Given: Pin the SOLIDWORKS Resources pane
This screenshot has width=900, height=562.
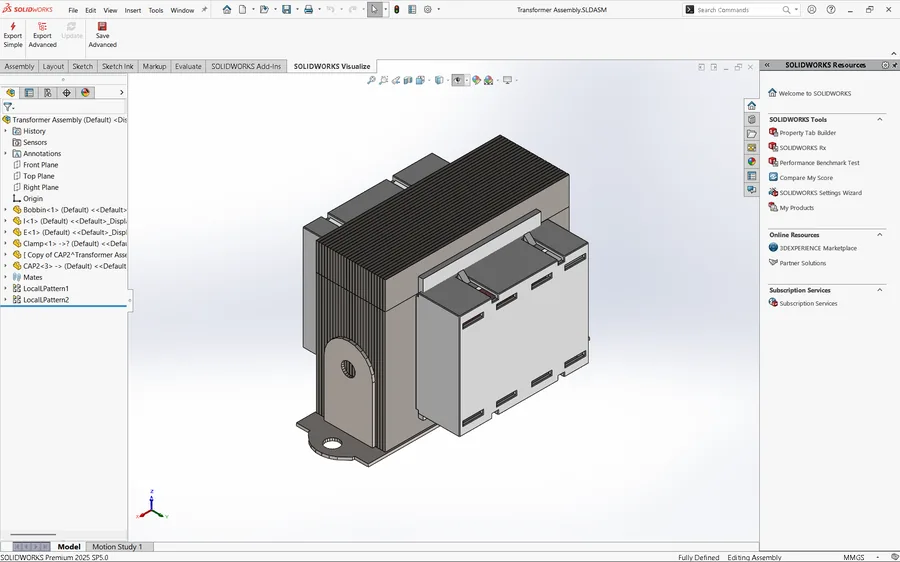Looking at the screenshot, I should pyautogui.click(x=895, y=65).
